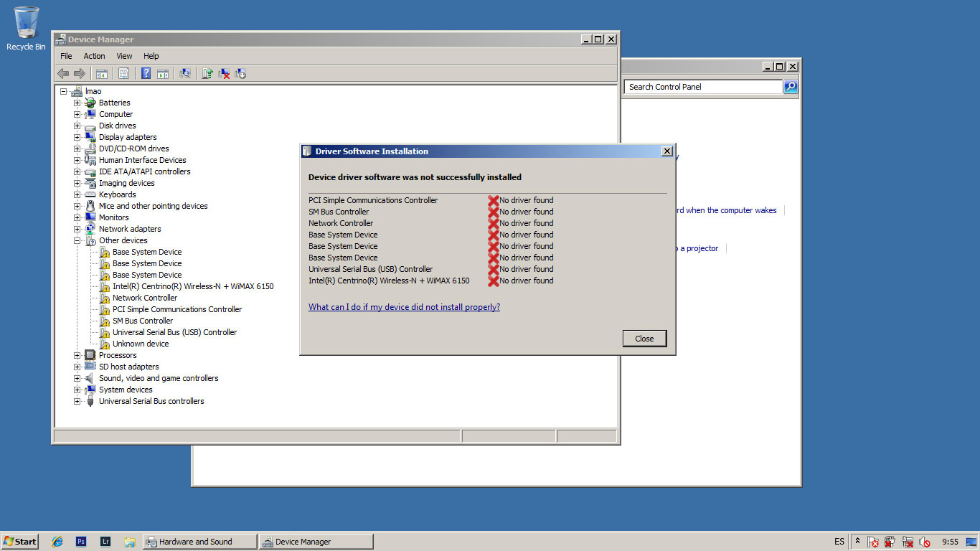Show hidden system tray icons arrow
980x551 pixels.
pos(857,542)
